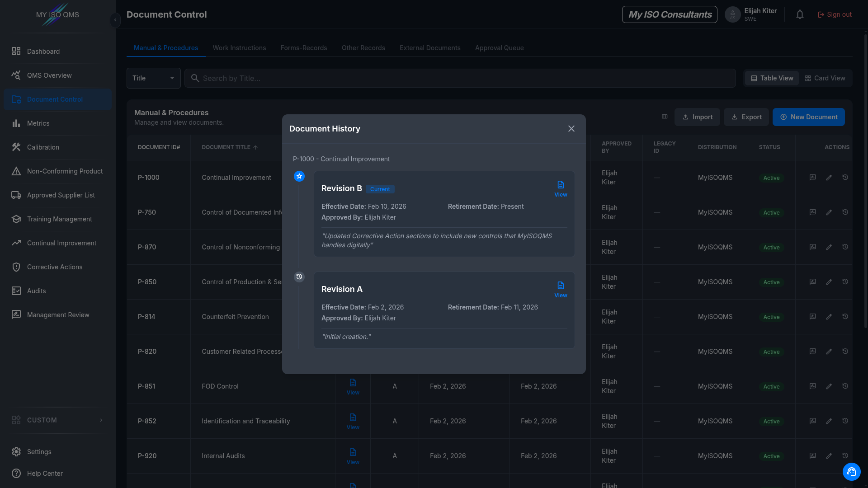Open the Other Records tab
The image size is (868, 488).
click(x=363, y=48)
